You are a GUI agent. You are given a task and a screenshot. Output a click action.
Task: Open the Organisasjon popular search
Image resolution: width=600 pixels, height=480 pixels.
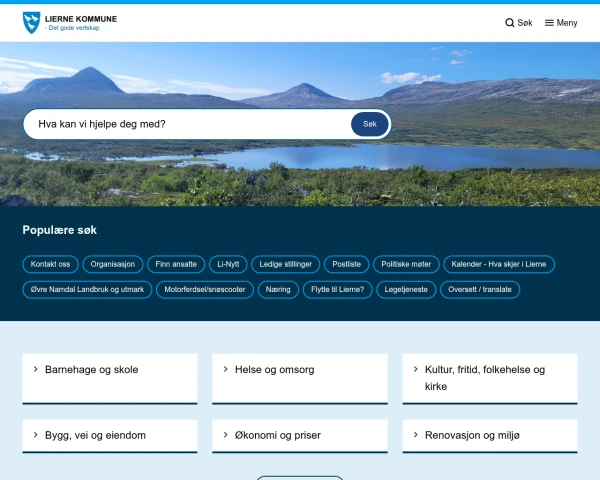(113, 264)
